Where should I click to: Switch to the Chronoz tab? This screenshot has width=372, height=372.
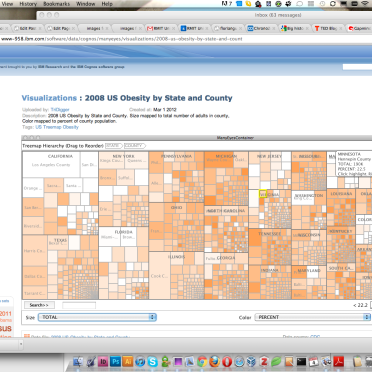[x=261, y=29]
